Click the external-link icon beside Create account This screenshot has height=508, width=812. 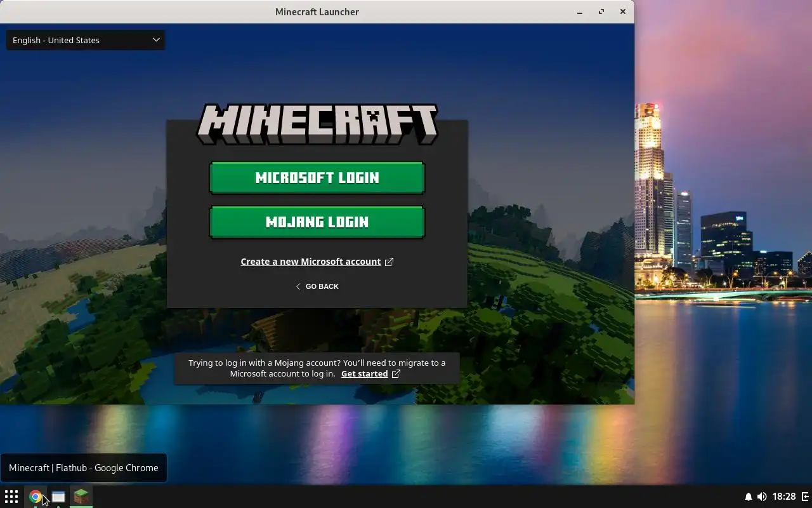point(389,262)
